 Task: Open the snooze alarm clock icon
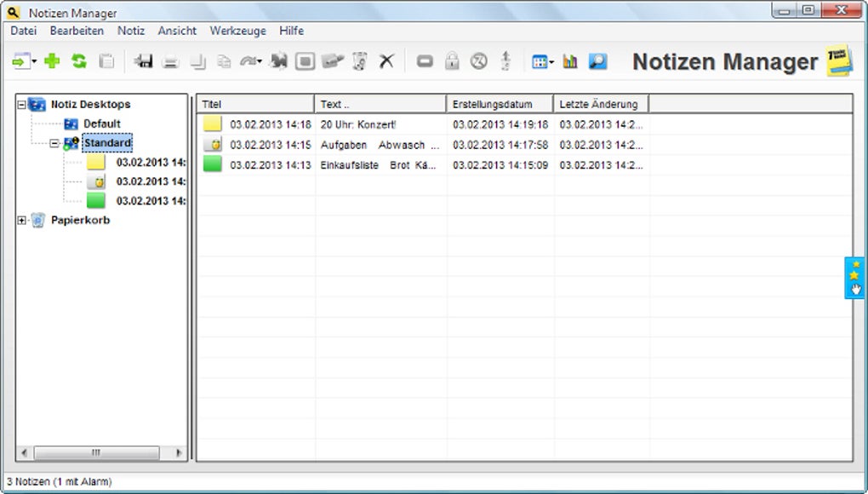point(479,60)
